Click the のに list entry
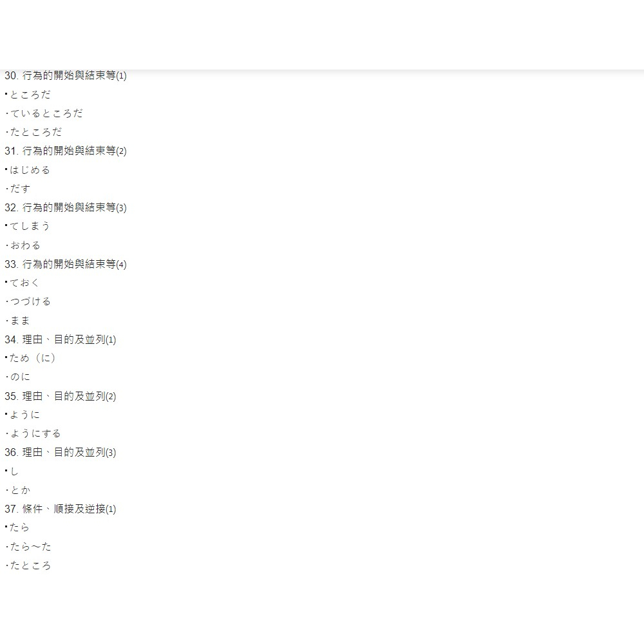The height and width of the screenshot is (644, 644). point(21,377)
